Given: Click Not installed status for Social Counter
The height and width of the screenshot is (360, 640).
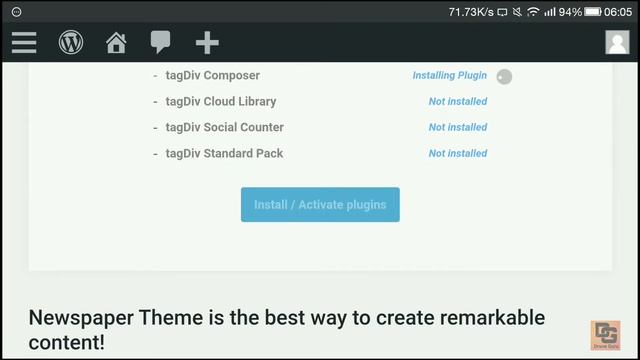Looking at the screenshot, I should 458,127.
